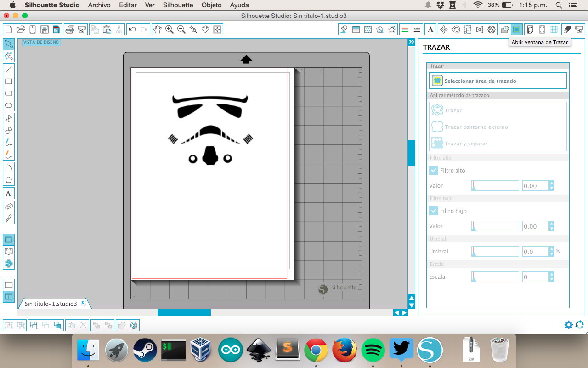The image size is (588, 368).
Task: Click the Print icon in the toolbar
Action: click(x=70, y=29)
